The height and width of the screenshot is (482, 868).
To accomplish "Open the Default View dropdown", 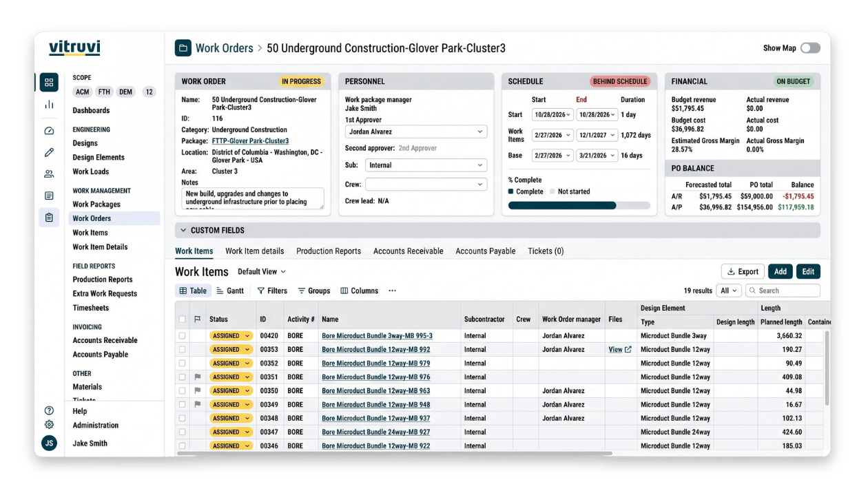I will pyautogui.click(x=262, y=272).
